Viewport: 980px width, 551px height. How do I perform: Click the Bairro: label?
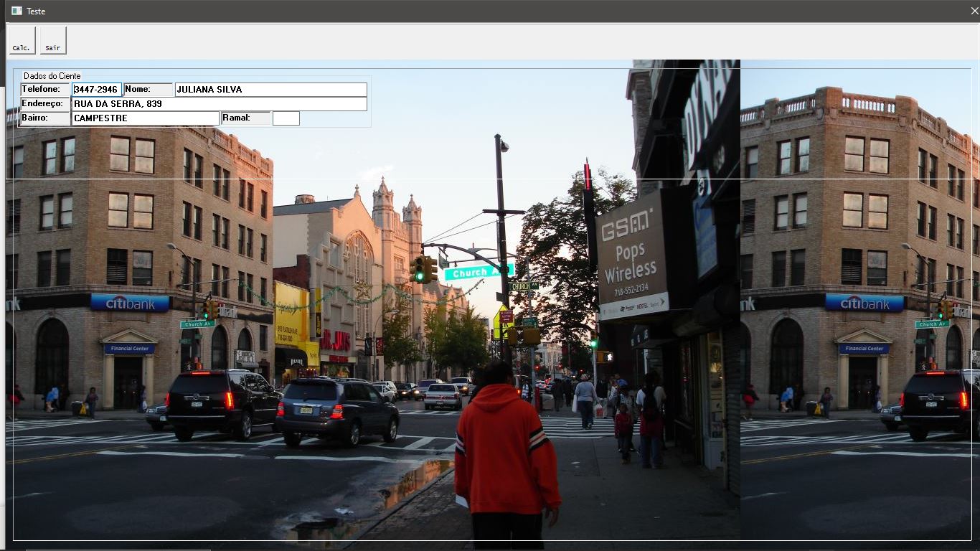point(45,118)
